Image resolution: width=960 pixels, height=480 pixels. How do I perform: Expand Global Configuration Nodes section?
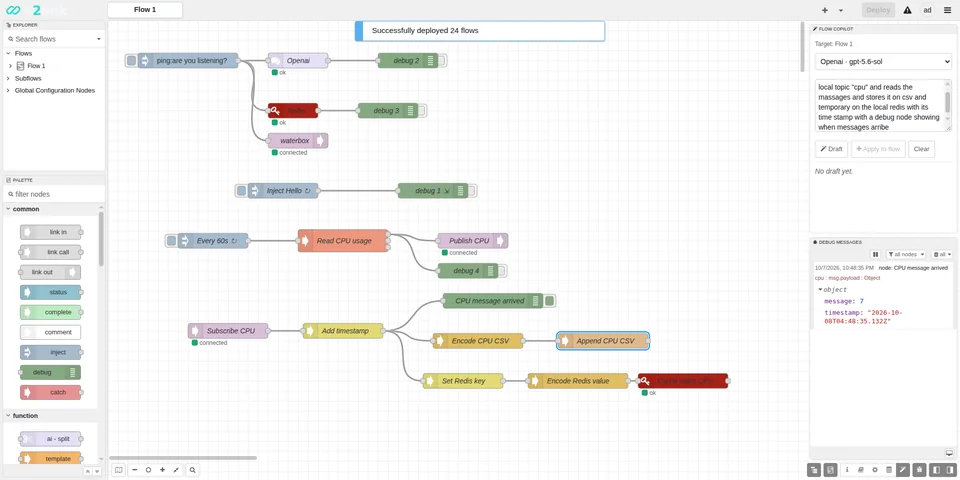8,91
